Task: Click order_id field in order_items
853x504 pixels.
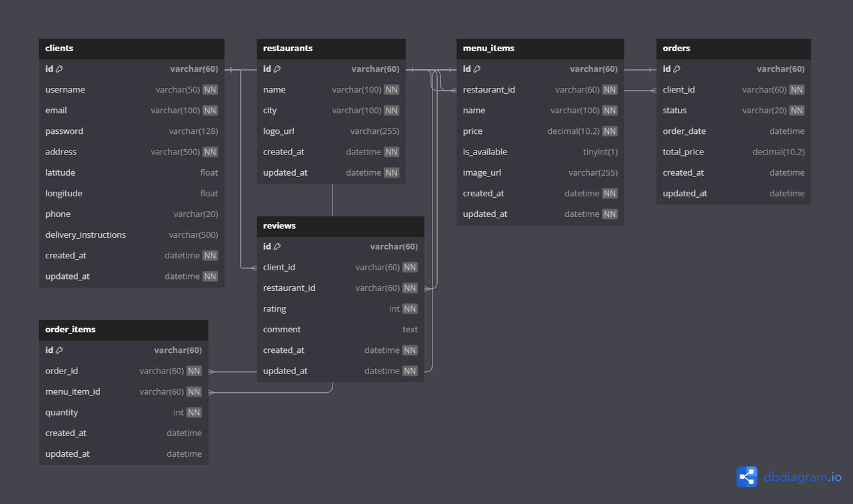Action: pyautogui.click(x=123, y=371)
